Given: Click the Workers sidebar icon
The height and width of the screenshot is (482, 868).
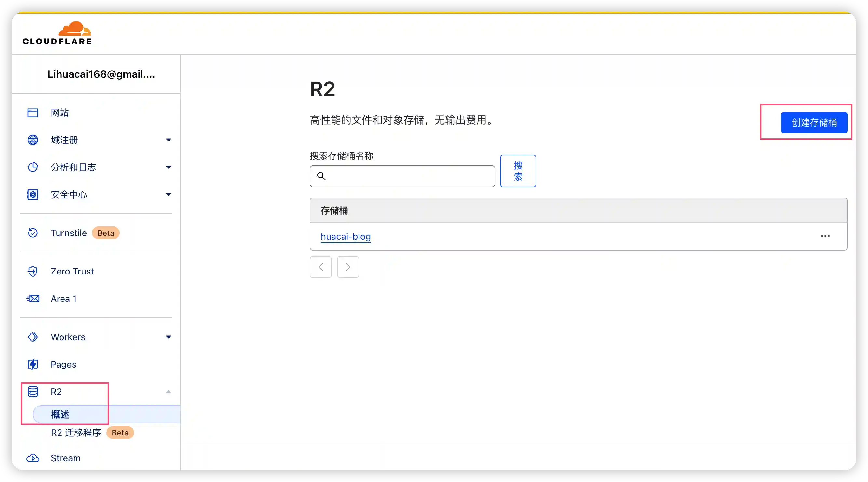Looking at the screenshot, I should click(x=33, y=337).
